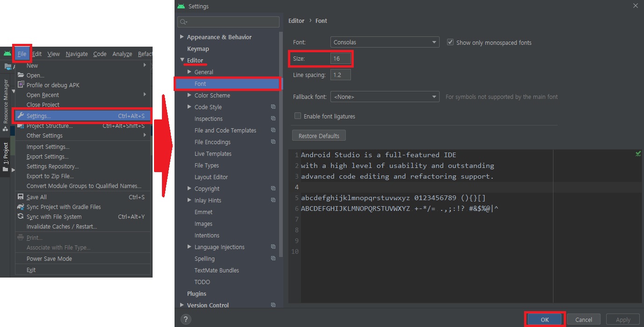The width and height of the screenshot is (644, 327).
Task: Expand the Code Style node
Action: click(189, 107)
